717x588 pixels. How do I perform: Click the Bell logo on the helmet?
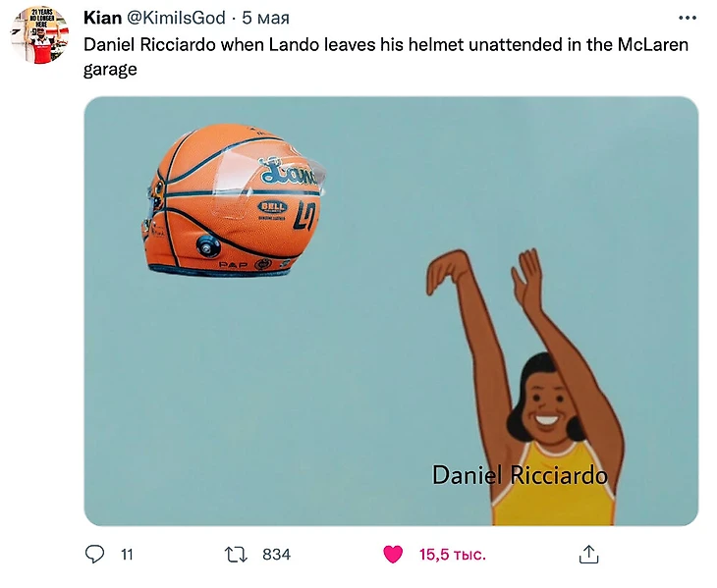[272, 207]
